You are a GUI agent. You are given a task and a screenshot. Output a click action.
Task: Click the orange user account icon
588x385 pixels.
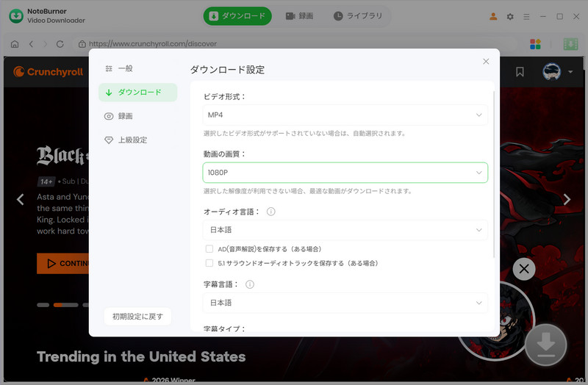(x=493, y=16)
